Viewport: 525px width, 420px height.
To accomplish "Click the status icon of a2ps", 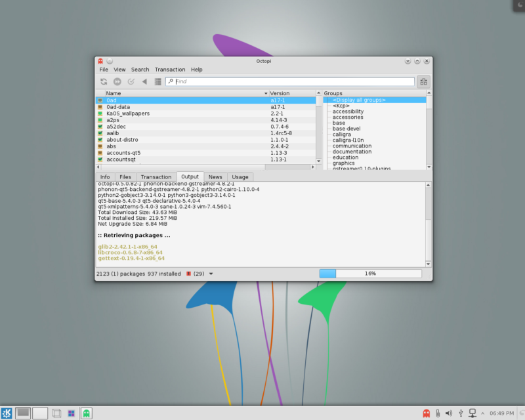I will pyautogui.click(x=100, y=120).
